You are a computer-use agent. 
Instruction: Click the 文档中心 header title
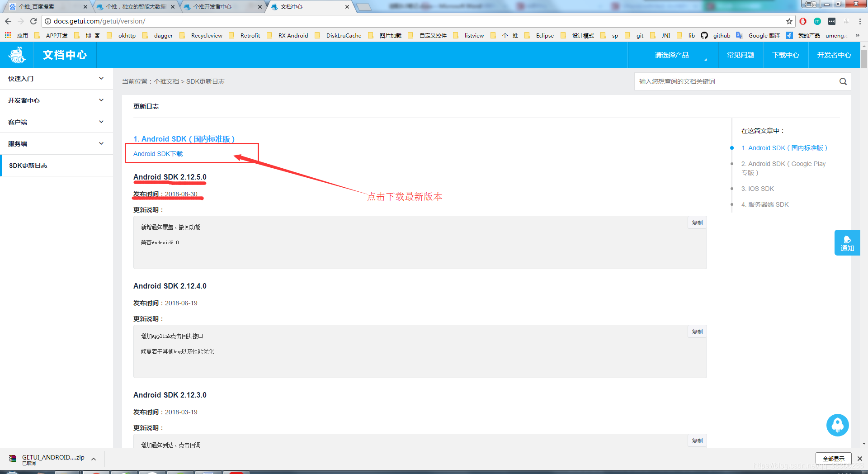(x=65, y=55)
